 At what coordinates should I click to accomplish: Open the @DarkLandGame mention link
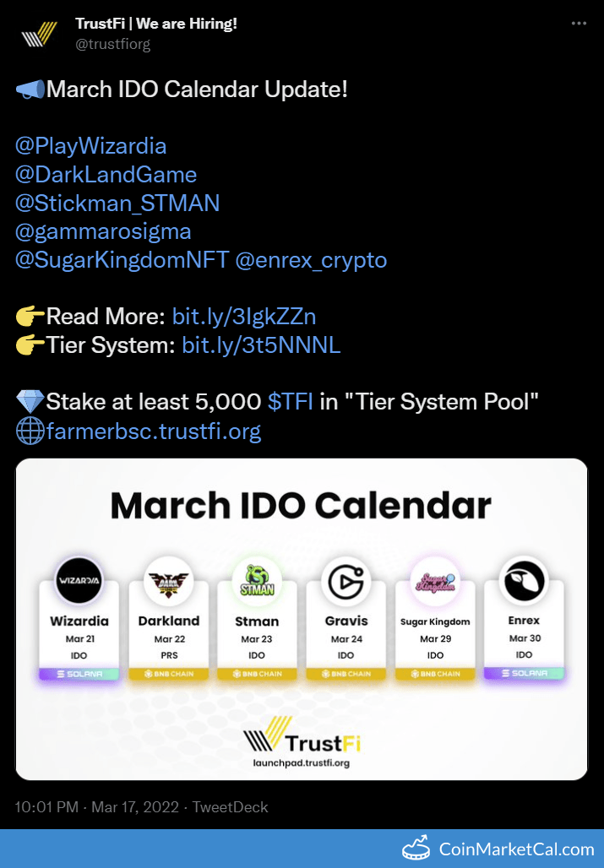coord(106,175)
